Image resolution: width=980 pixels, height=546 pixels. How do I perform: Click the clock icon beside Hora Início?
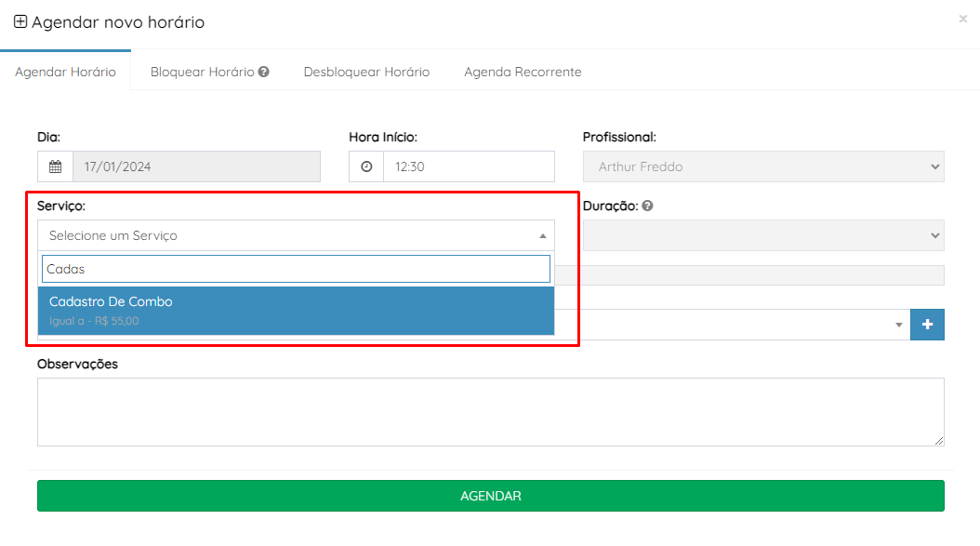click(x=366, y=167)
